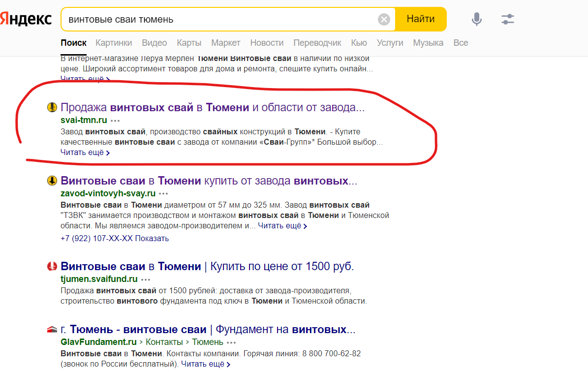
Task: Open the GlavFundament.ru domain link
Action: 98,342
